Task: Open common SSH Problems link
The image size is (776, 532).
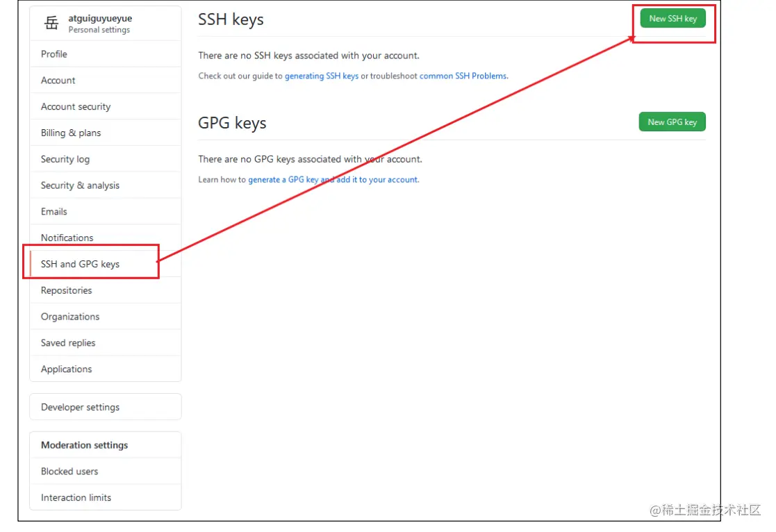Action: (463, 76)
